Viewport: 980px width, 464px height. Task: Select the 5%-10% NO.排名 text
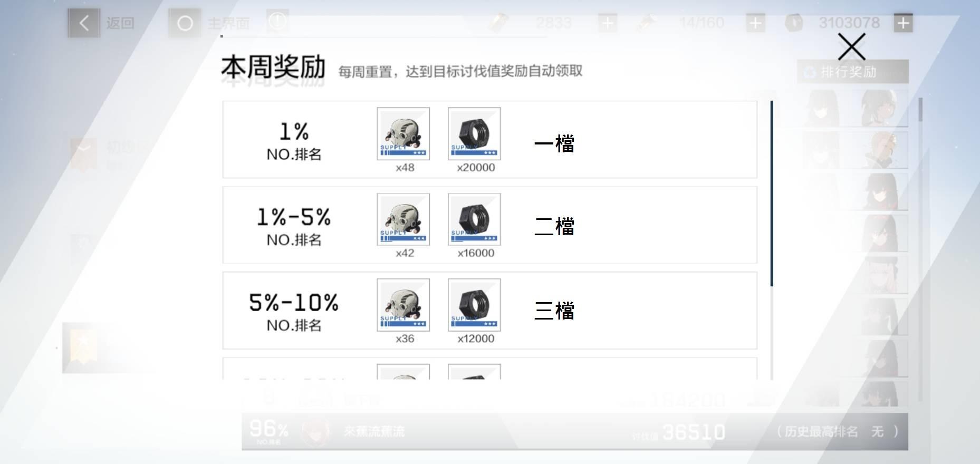coord(294,312)
